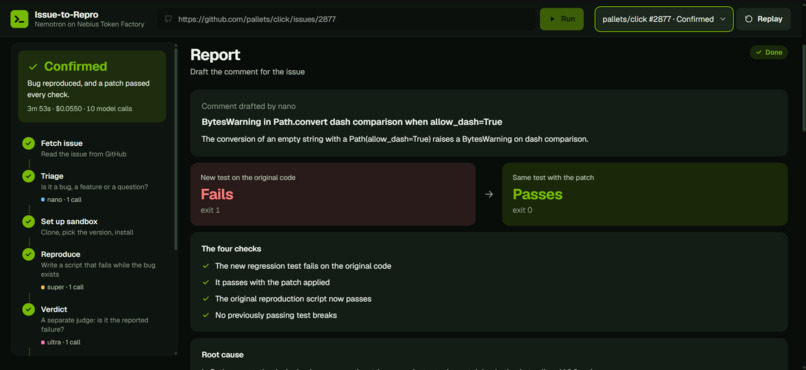
Task: Click check icon for passes with patch line
Action: click(206, 283)
